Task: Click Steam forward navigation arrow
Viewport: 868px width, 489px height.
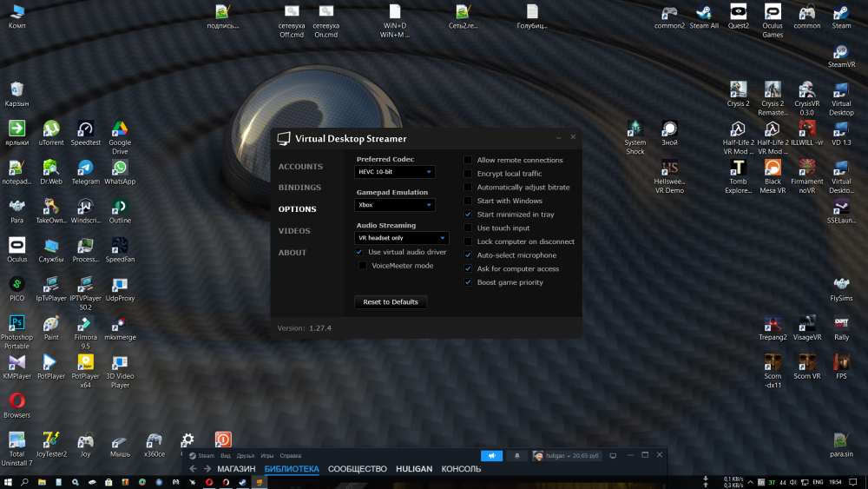Action: (207, 469)
